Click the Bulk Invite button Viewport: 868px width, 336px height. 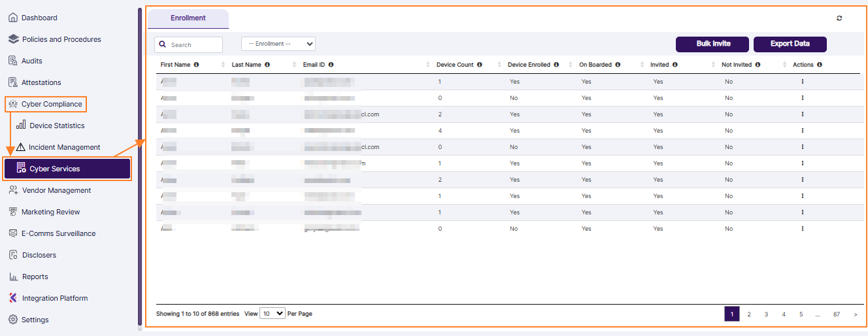tap(713, 44)
